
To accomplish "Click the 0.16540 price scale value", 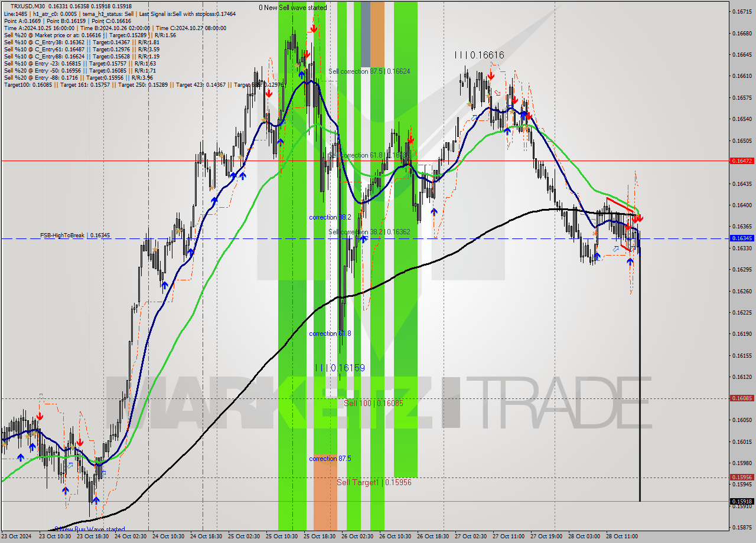I will (x=742, y=119).
